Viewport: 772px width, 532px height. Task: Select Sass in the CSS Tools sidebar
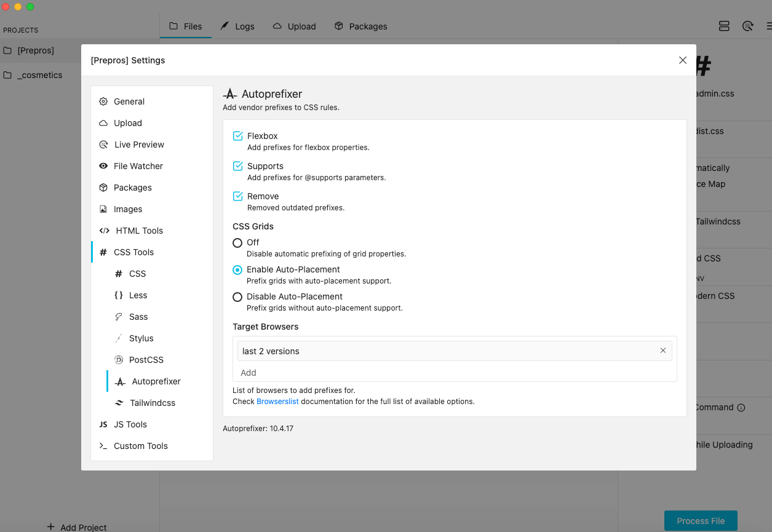point(138,316)
